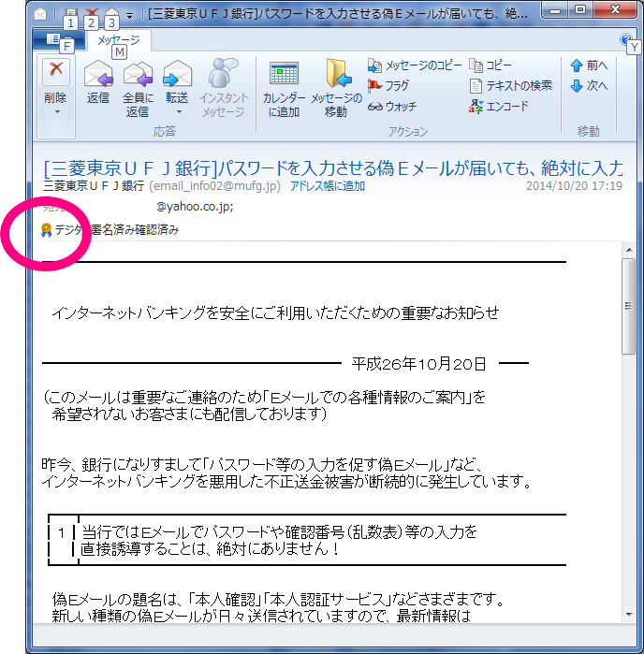Image resolution: width=644 pixels, height=654 pixels.
Task: Click the envelope icon in title bar
Action: pos(40,15)
